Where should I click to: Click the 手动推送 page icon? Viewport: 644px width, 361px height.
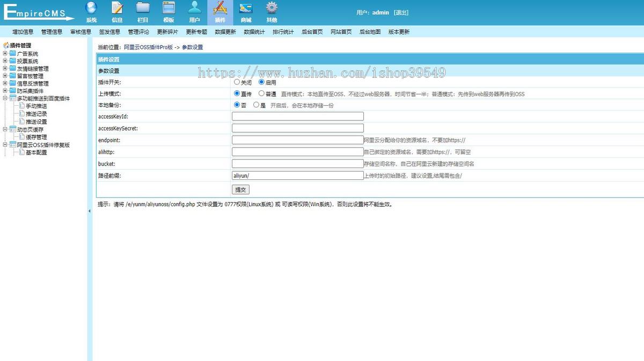[22, 106]
